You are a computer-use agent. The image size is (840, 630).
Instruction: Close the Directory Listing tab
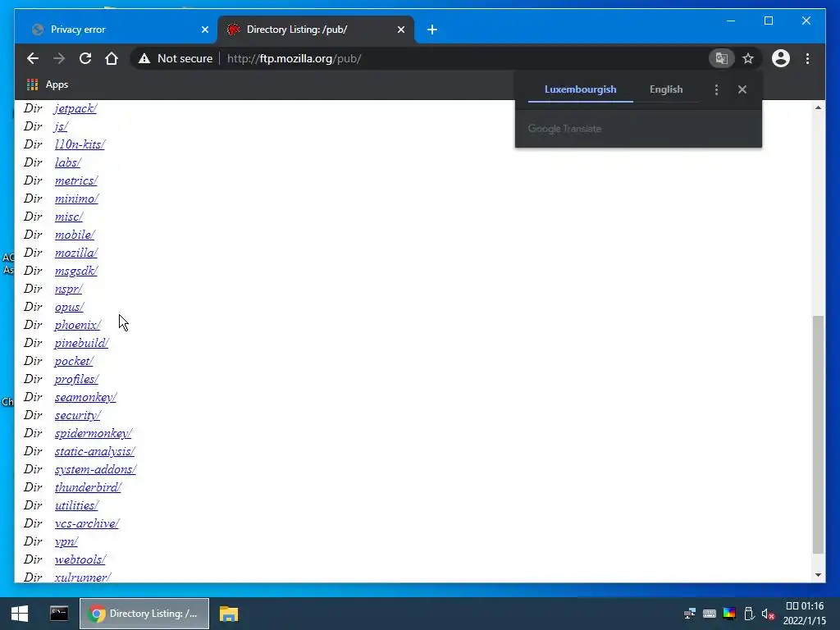(x=400, y=30)
